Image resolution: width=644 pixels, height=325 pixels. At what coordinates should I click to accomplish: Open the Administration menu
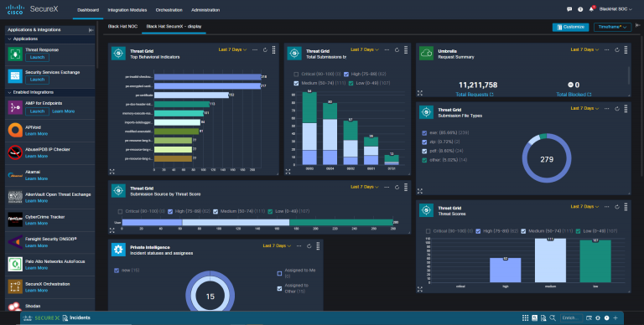205,10
